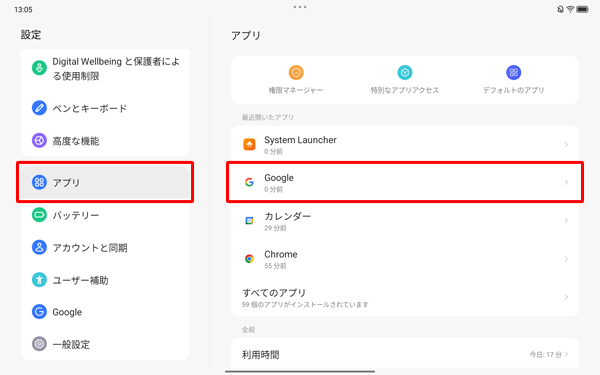Image resolution: width=600 pixels, height=375 pixels.
Task: Open the デフォルトのアプリ label
Action: coord(514,90)
